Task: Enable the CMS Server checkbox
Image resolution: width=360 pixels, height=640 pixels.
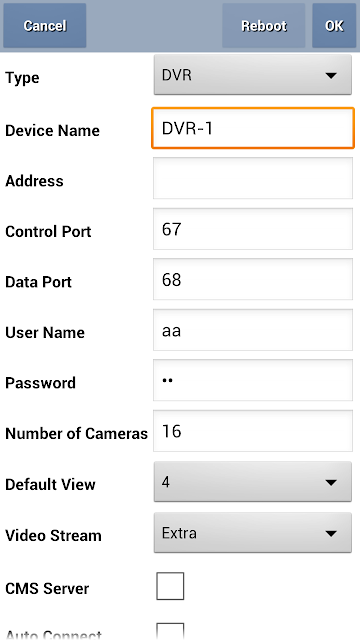Action: [x=170, y=586]
